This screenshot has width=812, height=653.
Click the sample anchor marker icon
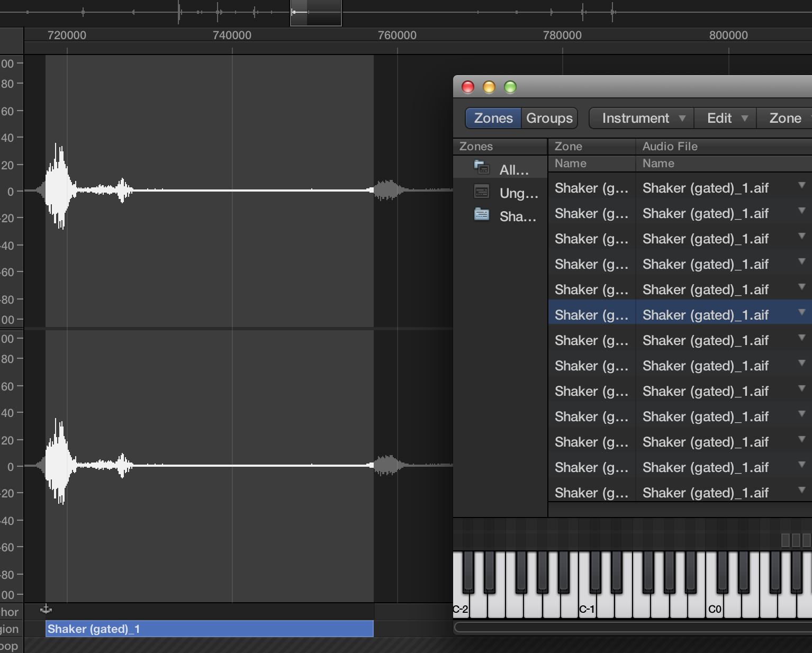tap(46, 610)
